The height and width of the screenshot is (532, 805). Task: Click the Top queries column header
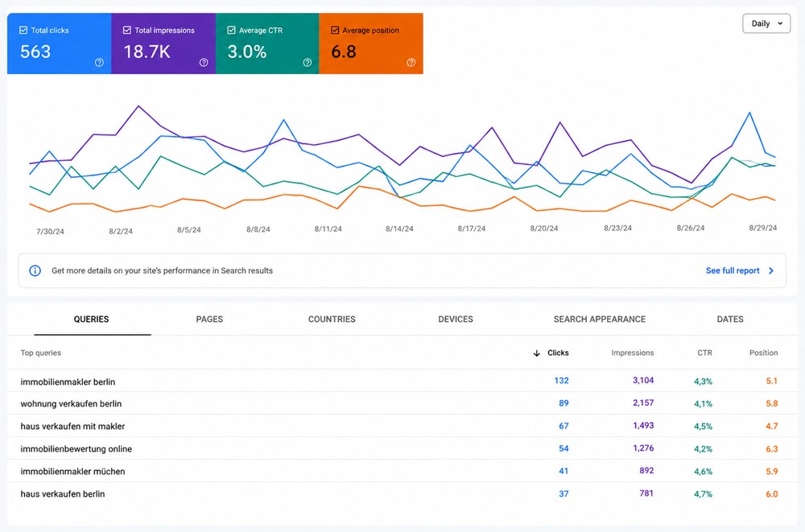[x=40, y=353]
